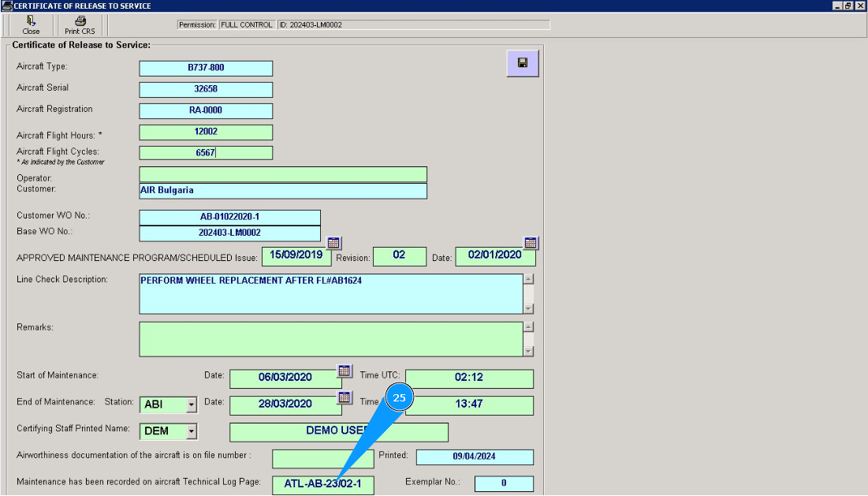Screen dimensions: 868x496
Task: Save the certificate with the floppy disk icon
Action: [x=522, y=63]
